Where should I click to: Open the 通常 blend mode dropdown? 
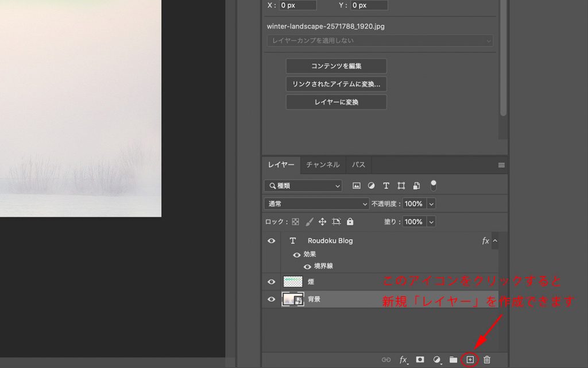[x=317, y=204]
